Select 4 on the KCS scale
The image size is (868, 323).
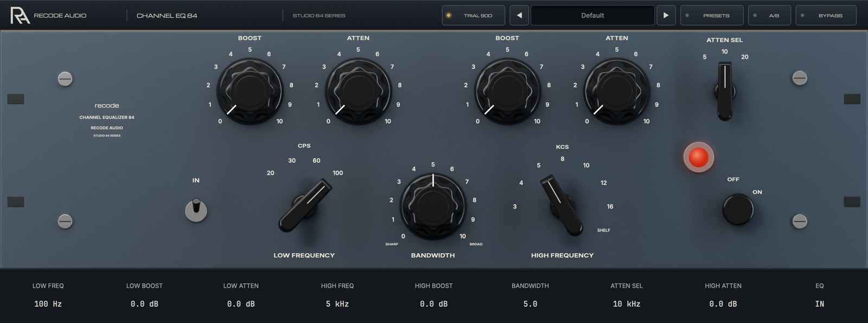click(x=521, y=183)
